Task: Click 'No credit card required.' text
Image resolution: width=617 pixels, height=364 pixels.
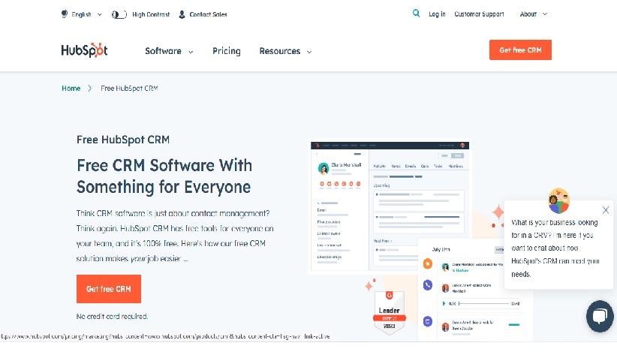Action: [112, 317]
